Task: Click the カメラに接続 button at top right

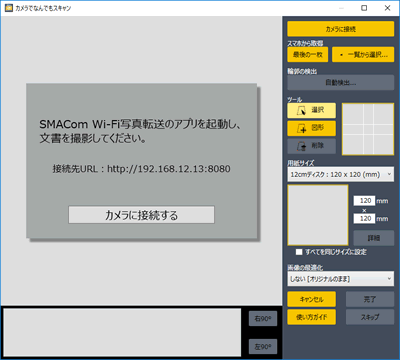Action: 340,29
